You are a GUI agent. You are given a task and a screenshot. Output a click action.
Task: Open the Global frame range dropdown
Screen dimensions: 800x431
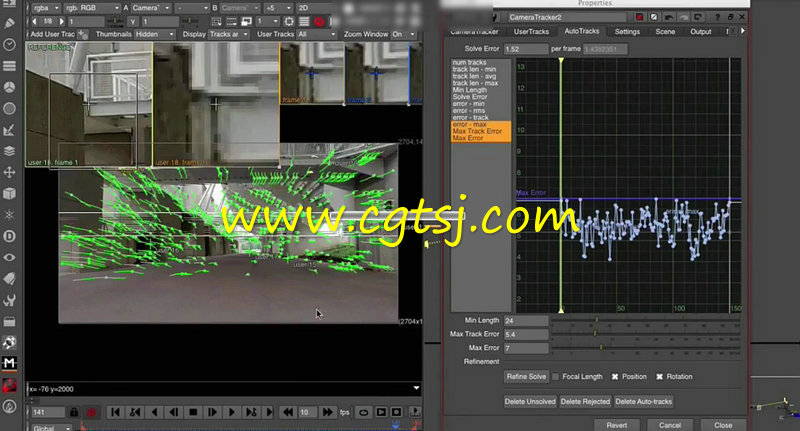[x=52, y=427]
